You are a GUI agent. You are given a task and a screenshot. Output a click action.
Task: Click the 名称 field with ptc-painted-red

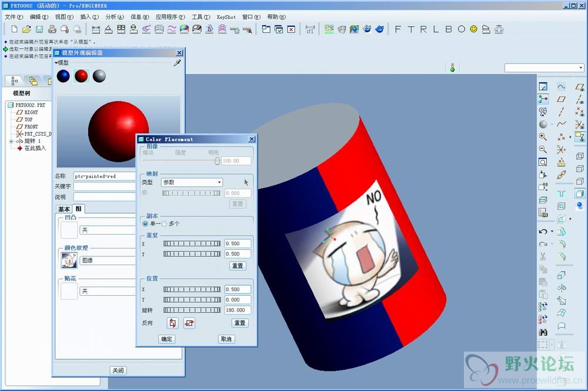pos(105,176)
